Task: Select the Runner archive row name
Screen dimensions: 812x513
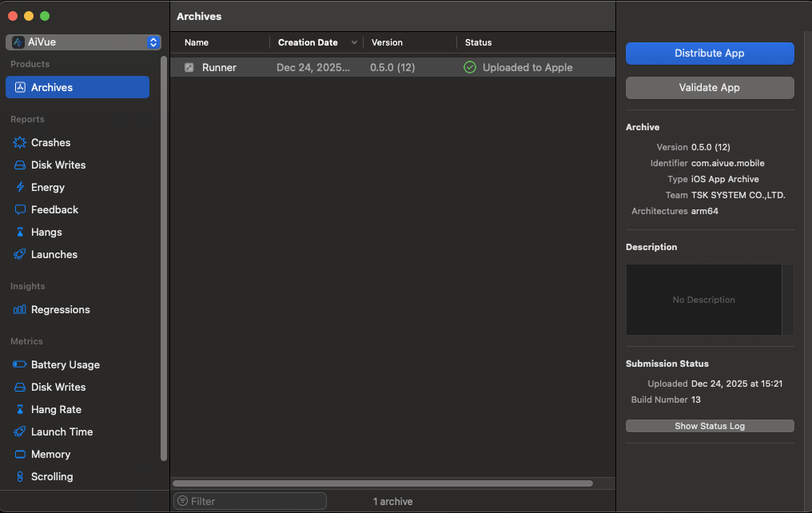Action: click(219, 67)
